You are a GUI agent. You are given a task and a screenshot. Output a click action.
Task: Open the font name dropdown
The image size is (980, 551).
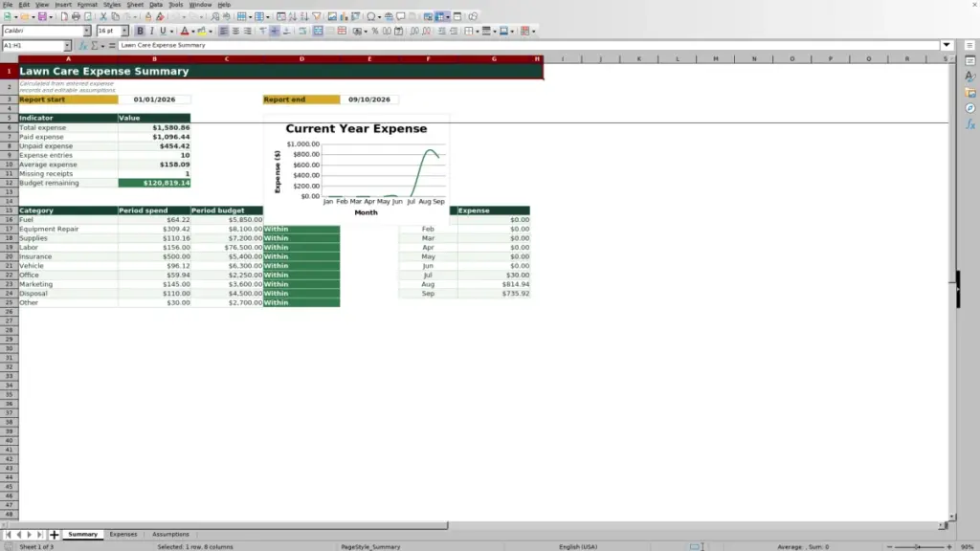pyautogui.click(x=87, y=31)
